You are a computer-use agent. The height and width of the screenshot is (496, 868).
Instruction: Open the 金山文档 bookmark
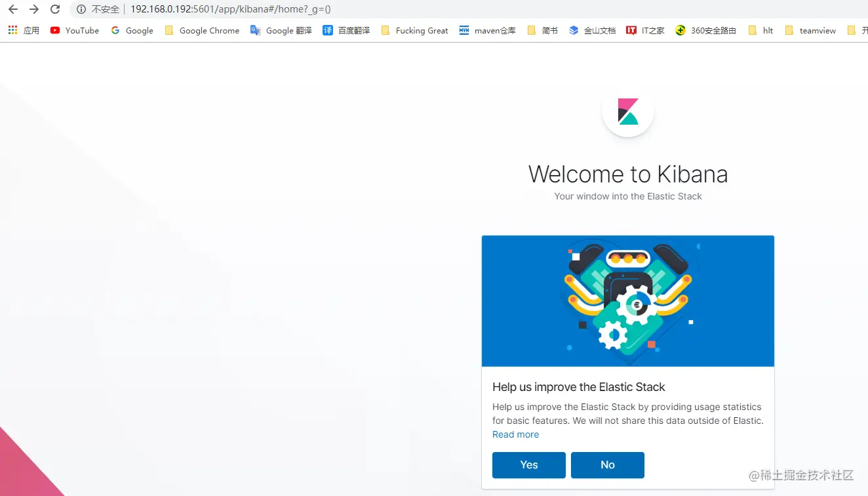click(592, 30)
